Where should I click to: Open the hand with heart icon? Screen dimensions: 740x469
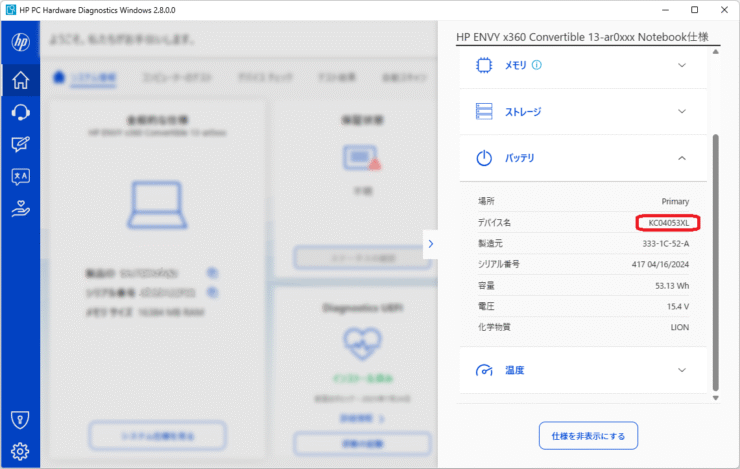[x=20, y=208]
